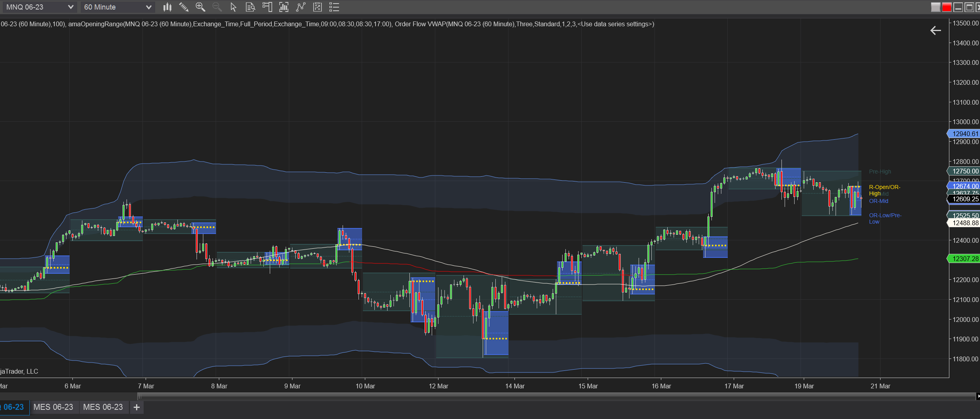
Task: Open the 60 Minute interval selector dropdown
Action: click(x=118, y=7)
